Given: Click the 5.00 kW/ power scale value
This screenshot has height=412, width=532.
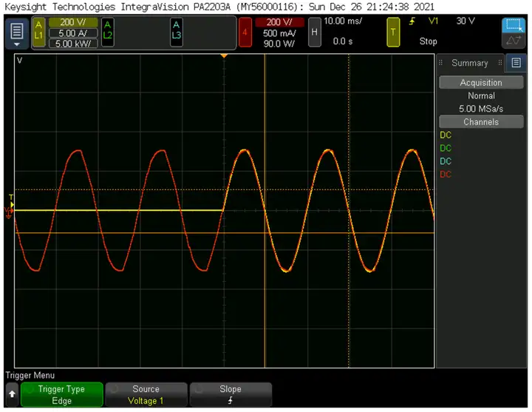Looking at the screenshot, I should coord(73,44).
